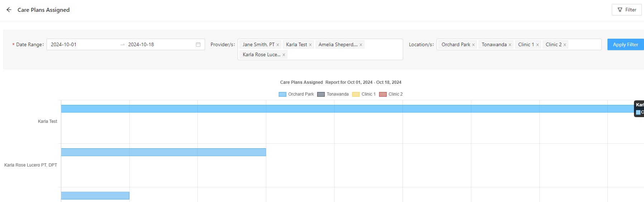
Task: Remove Jane Smith, PT provider tag
Action: (x=278, y=45)
